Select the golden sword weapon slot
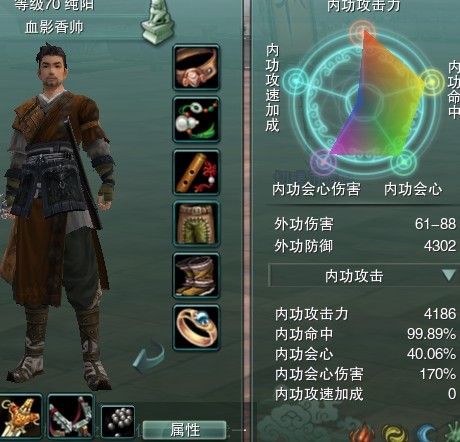This screenshot has width=460, height=442. (x=20, y=417)
